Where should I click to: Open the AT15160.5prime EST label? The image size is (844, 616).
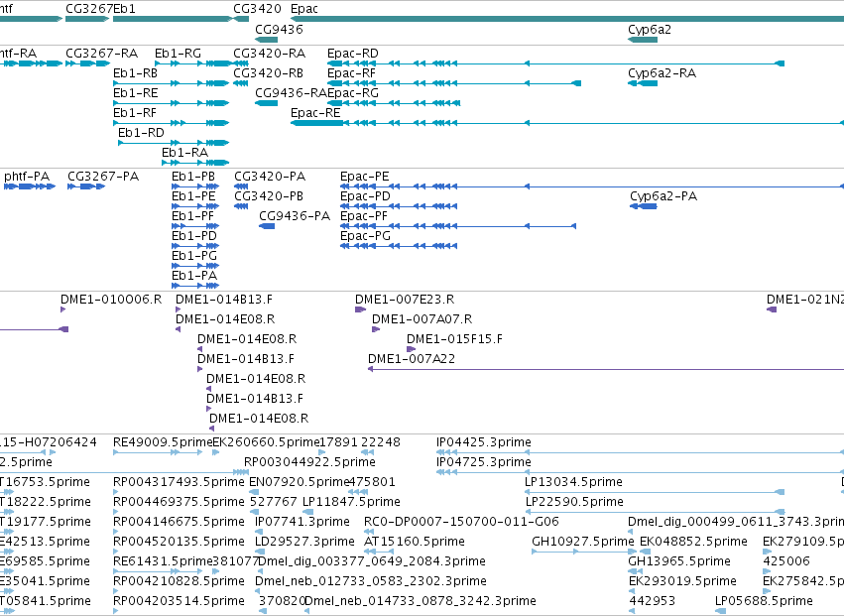pyautogui.click(x=415, y=542)
